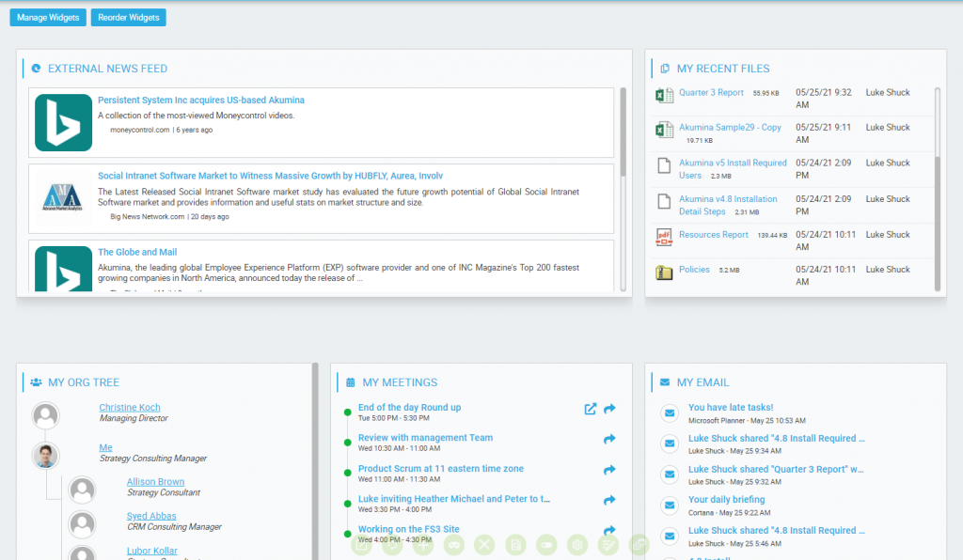Open the pop-out icon for End of the day Round up

pos(590,409)
